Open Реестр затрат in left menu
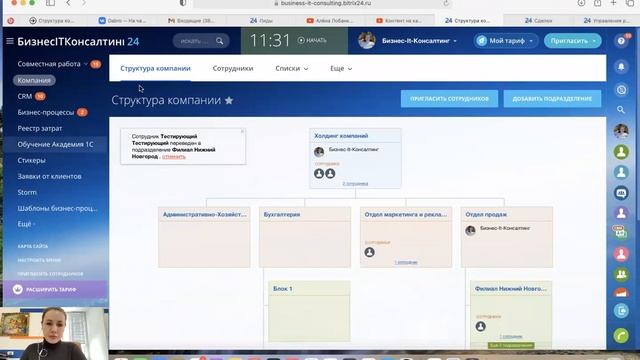This screenshot has height=360, width=640. [40, 128]
